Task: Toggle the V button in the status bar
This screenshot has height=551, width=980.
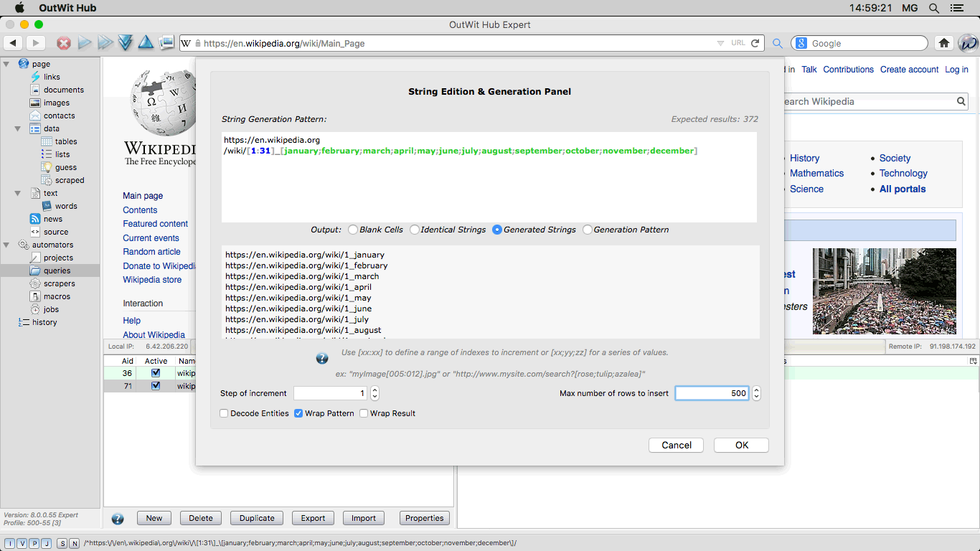Action: pos(22,543)
